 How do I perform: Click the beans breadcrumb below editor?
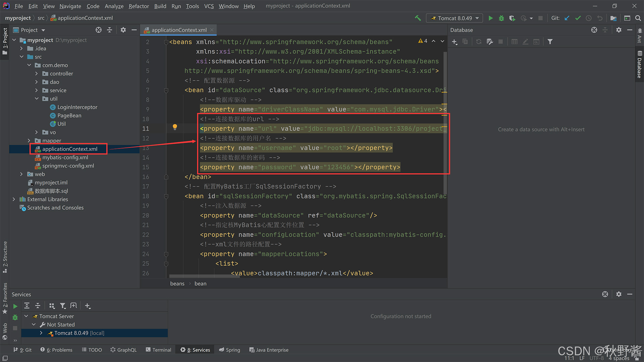[x=177, y=284]
